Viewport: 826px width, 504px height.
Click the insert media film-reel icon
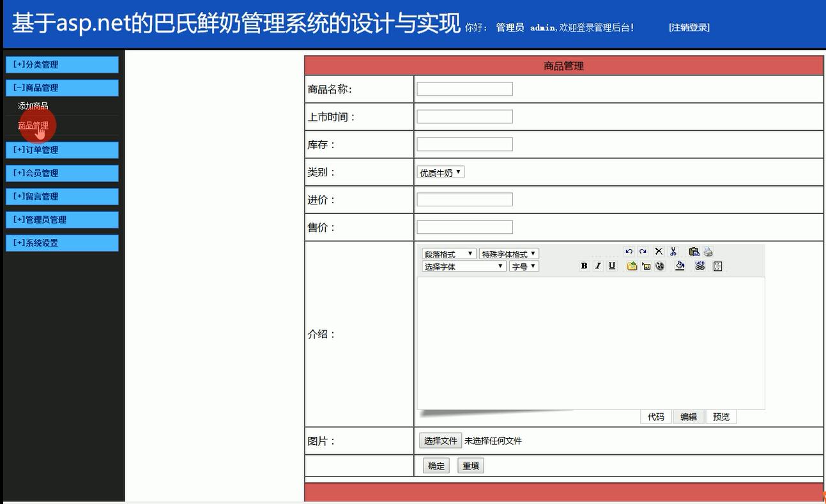pos(660,266)
